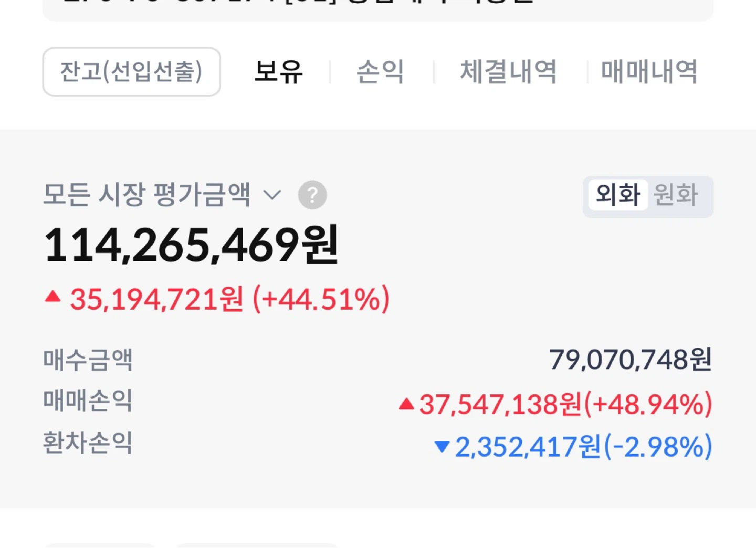Tap the 환차손익 row label

pyautogui.click(x=88, y=443)
